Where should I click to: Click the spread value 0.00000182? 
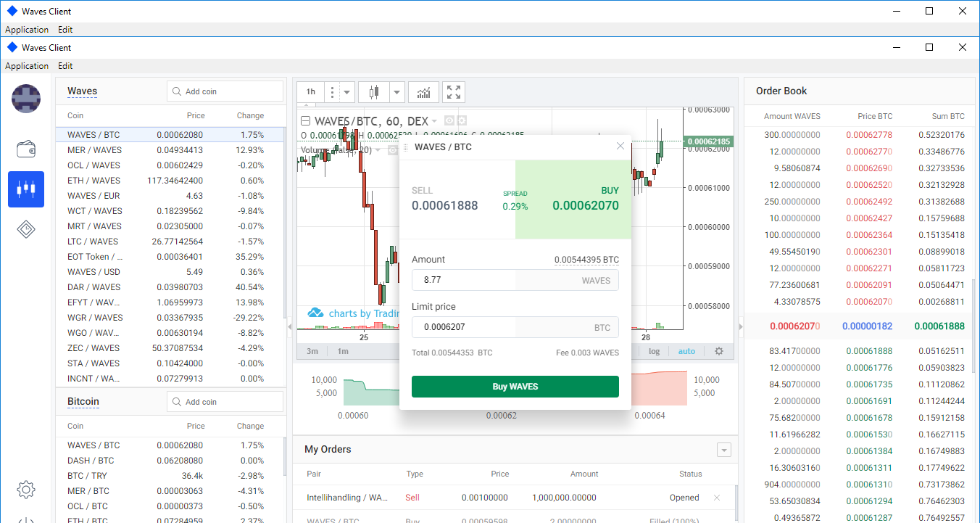pyautogui.click(x=867, y=326)
